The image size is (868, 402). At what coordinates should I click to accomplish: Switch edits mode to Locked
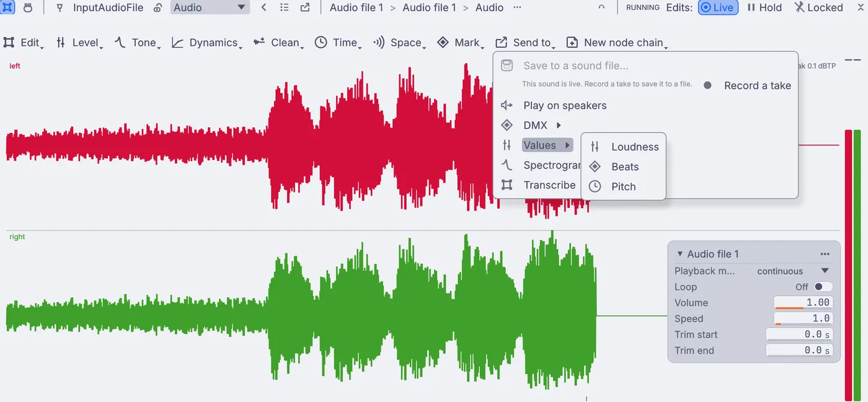[x=818, y=7]
